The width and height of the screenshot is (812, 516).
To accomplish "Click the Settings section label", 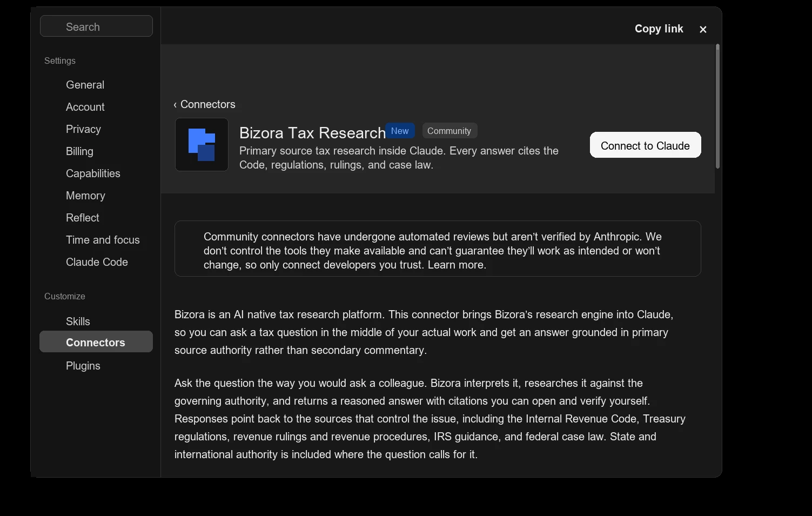I will coord(60,61).
